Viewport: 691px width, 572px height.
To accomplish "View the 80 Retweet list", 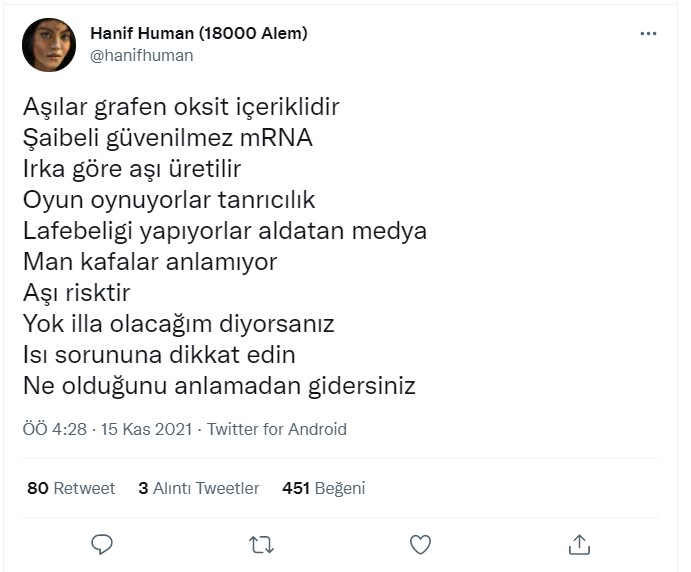I will [71, 489].
